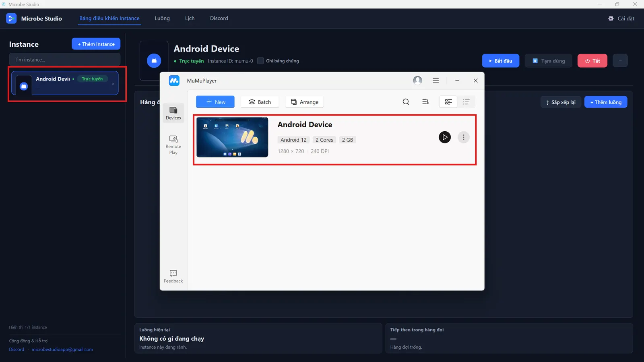644x362 pixels.
Task: Click the Sắp xếp lại button
Action: [561, 102]
